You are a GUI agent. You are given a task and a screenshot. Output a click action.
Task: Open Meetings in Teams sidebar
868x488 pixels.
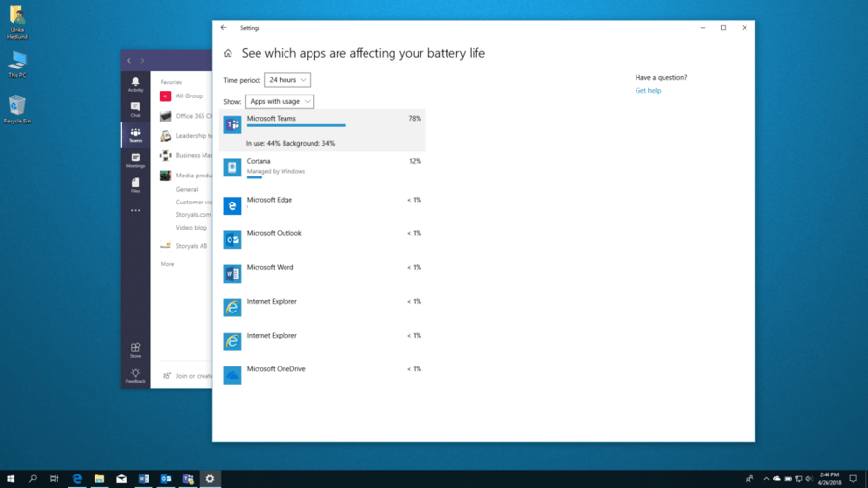(135, 160)
